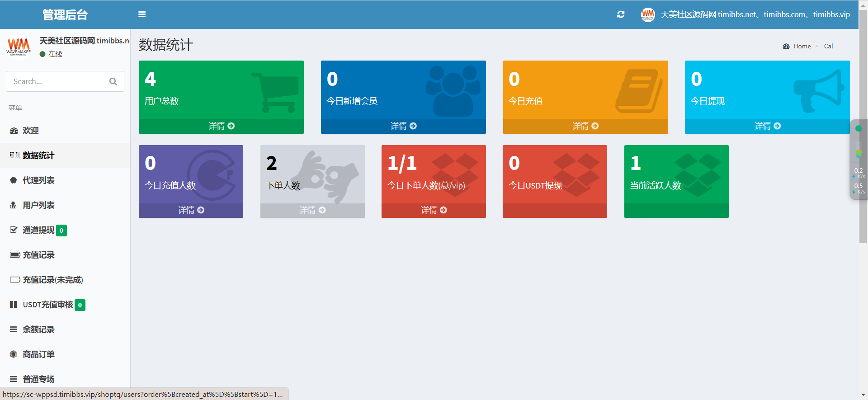Click the book icon on 今日充值
Screen dimensions: 868x400
pos(638,91)
